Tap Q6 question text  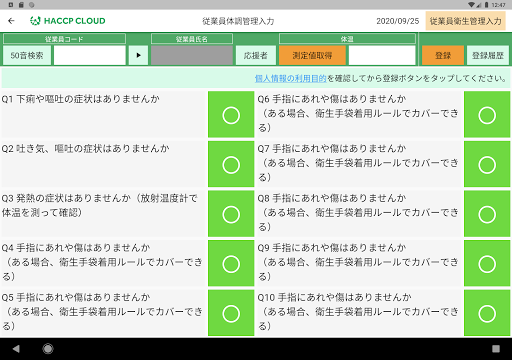358,113
